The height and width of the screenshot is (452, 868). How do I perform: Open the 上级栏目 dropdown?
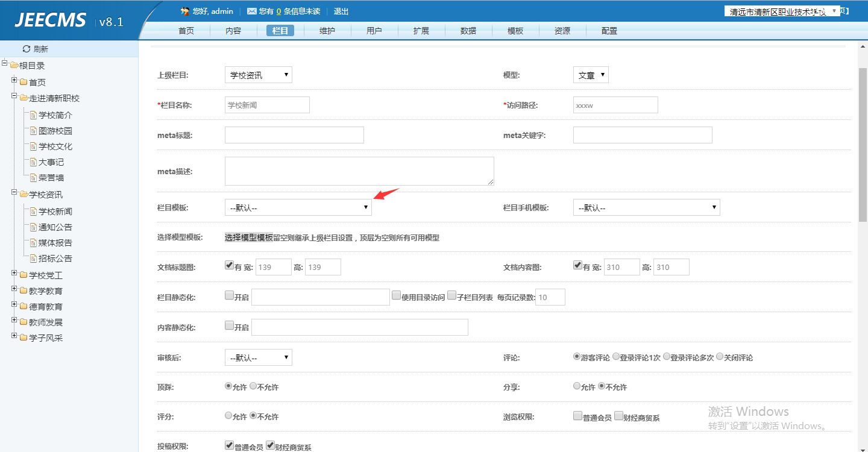click(x=258, y=75)
